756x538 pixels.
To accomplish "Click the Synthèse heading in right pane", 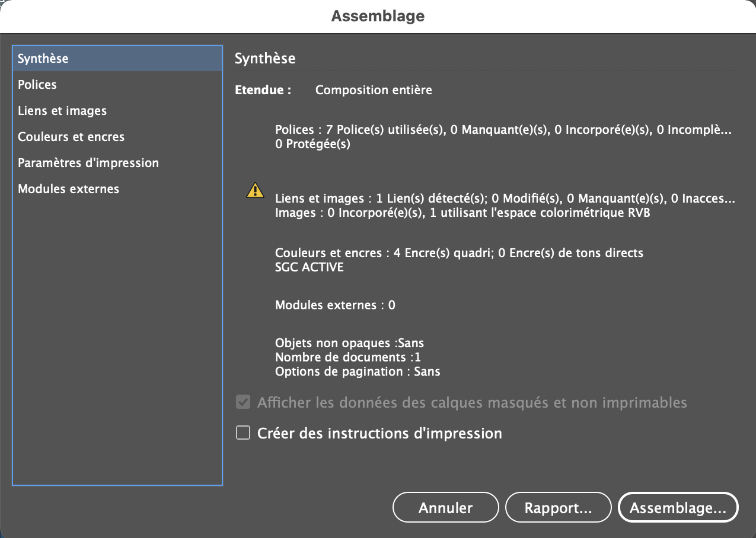I will point(265,59).
